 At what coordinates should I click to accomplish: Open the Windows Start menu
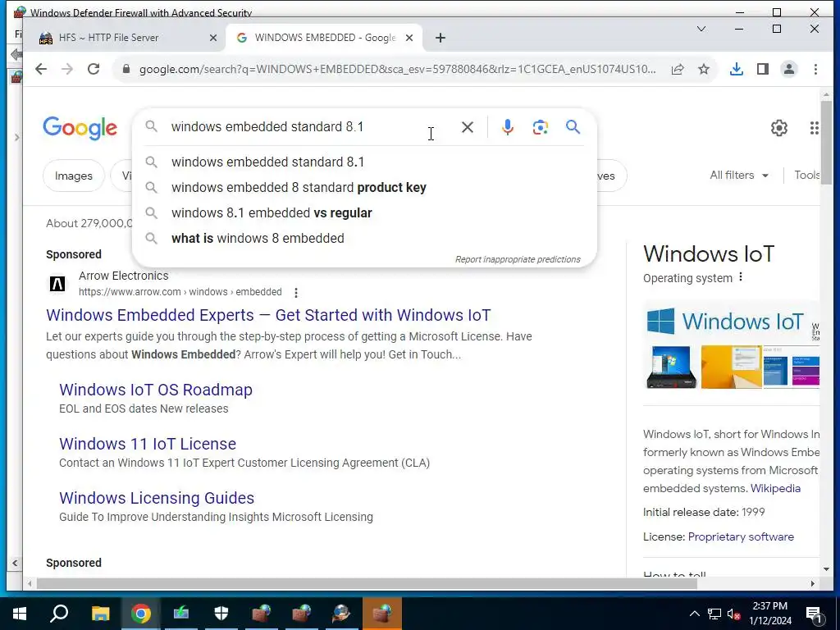click(20, 614)
